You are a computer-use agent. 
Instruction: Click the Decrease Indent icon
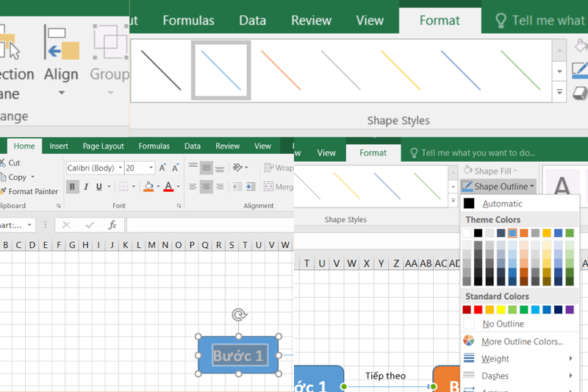[237, 186]
